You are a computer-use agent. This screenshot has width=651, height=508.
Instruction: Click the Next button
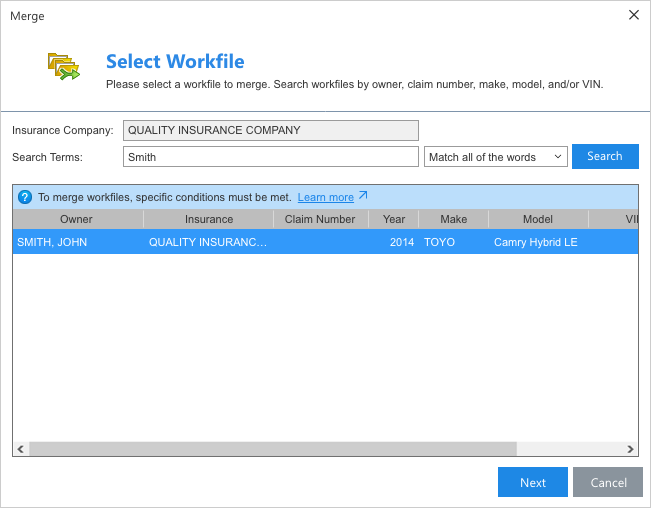532,482
